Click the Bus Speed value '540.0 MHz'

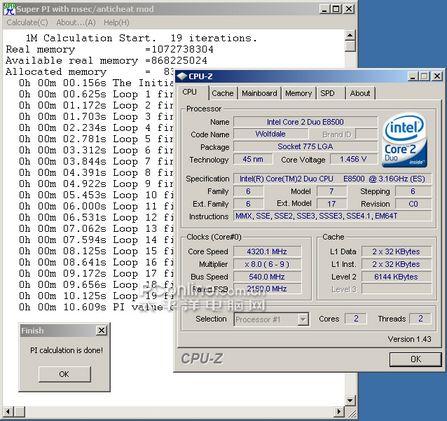tap(267, 277)
